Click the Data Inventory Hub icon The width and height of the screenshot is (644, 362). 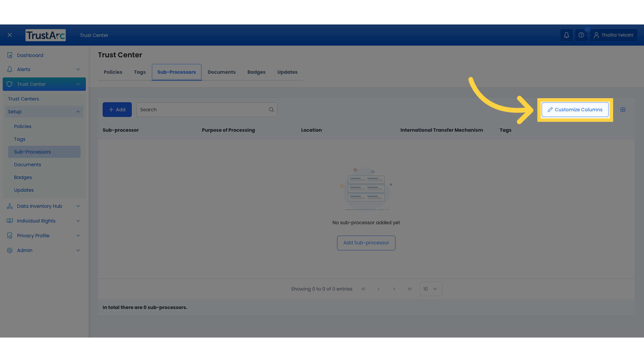click(10, 206)
